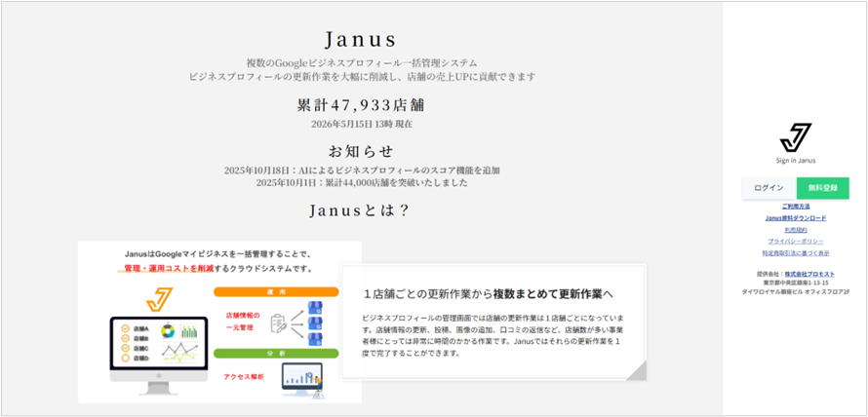
Task: Click the Janus overview illustration image
Action: tap(219, 322)
